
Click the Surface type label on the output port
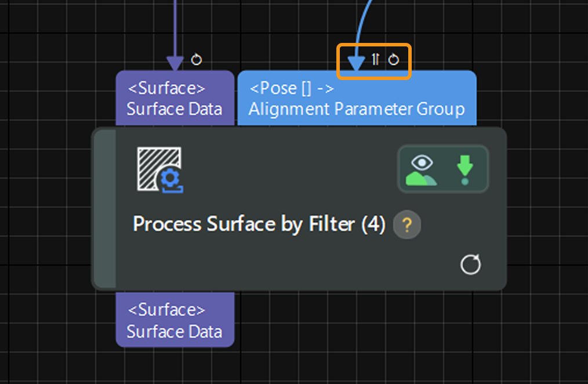point(166,310)
